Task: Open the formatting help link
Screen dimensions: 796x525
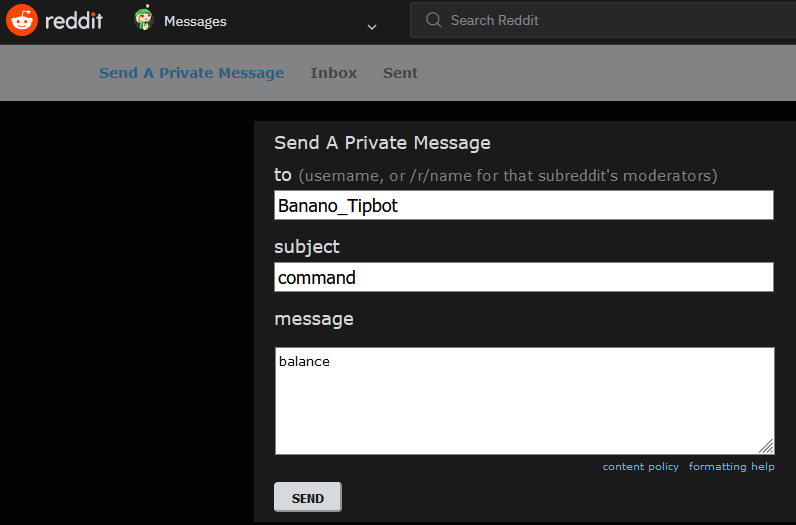Action: (731, 467)
